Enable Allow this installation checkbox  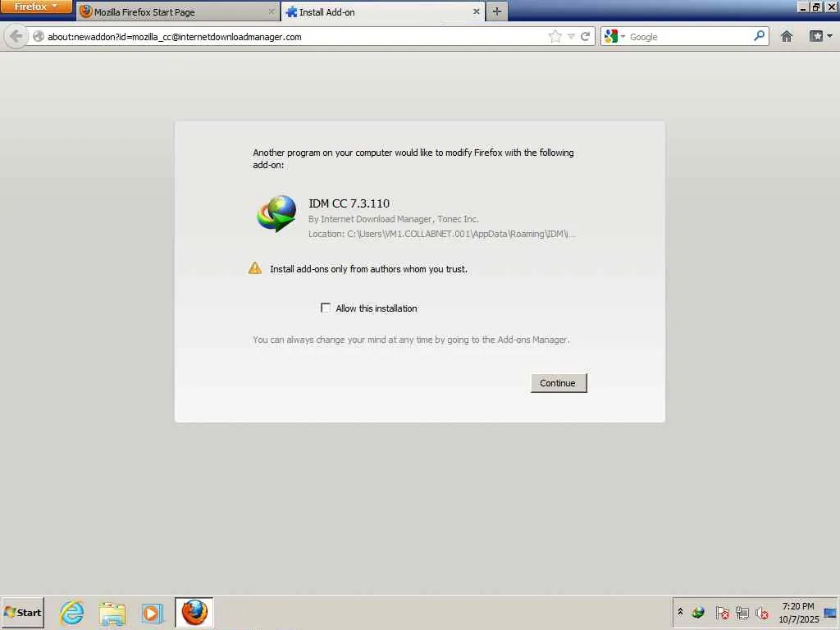point(325,308)
